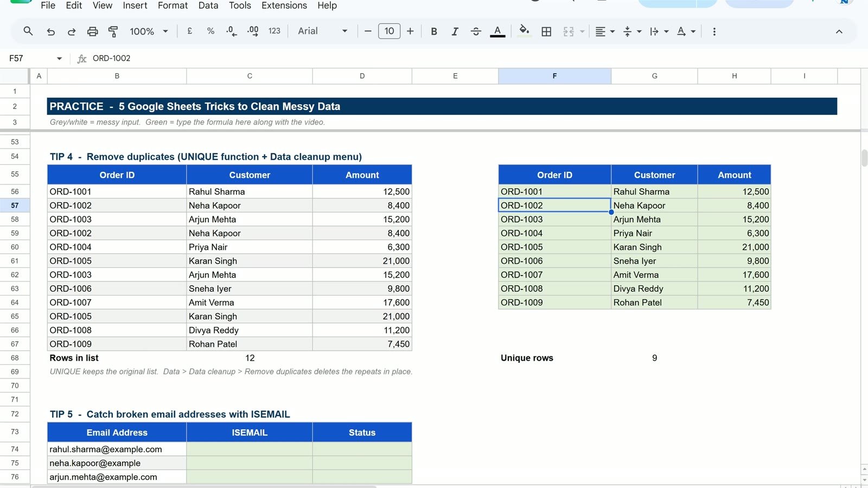Undo the last action

point(50,31)
